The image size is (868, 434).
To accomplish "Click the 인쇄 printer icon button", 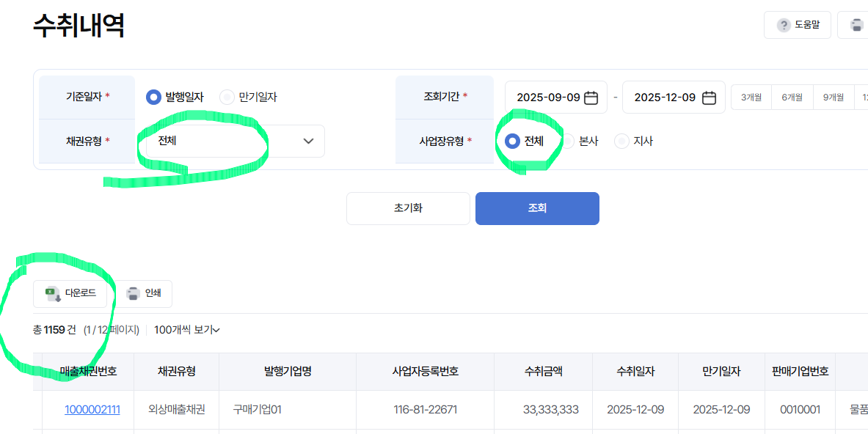I will [x=144, y=293].
